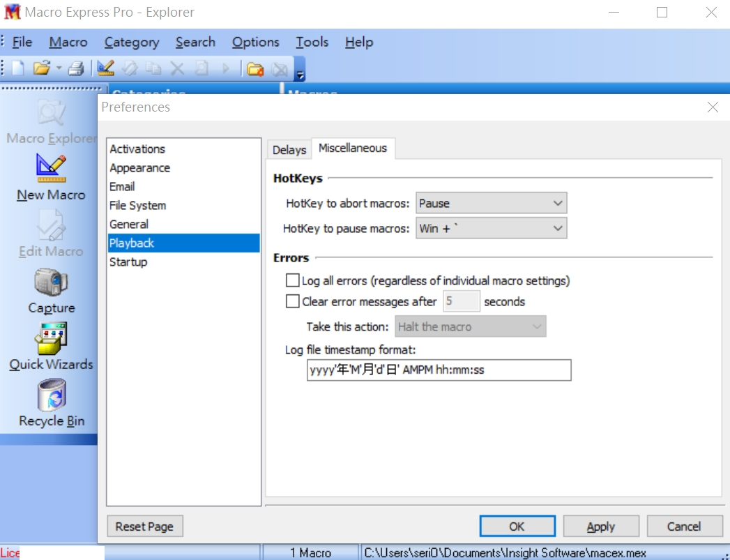
Task: Open the Recycle Bin sidebar icon
Action: [x=51, y=395]
